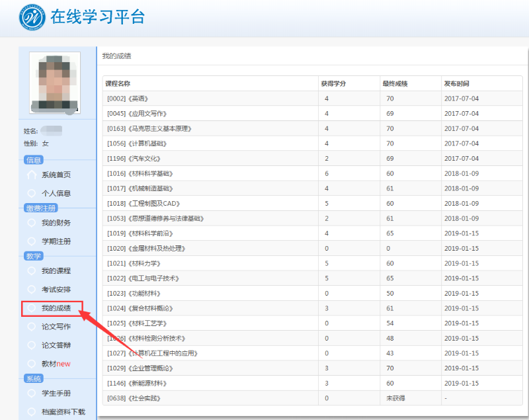The image size is (529, 420).
Task: Click the circle icon next to 个人信息
Action: pyautogui.click(x=32, y=193)
